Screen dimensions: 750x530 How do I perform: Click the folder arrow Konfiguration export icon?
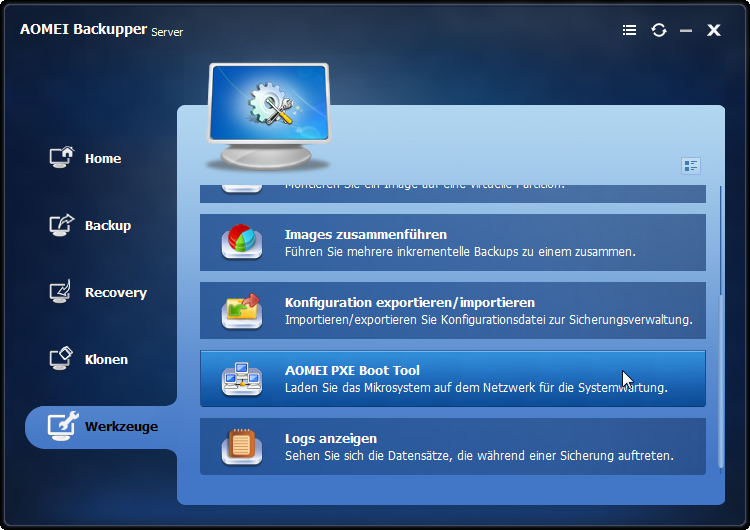242,311
